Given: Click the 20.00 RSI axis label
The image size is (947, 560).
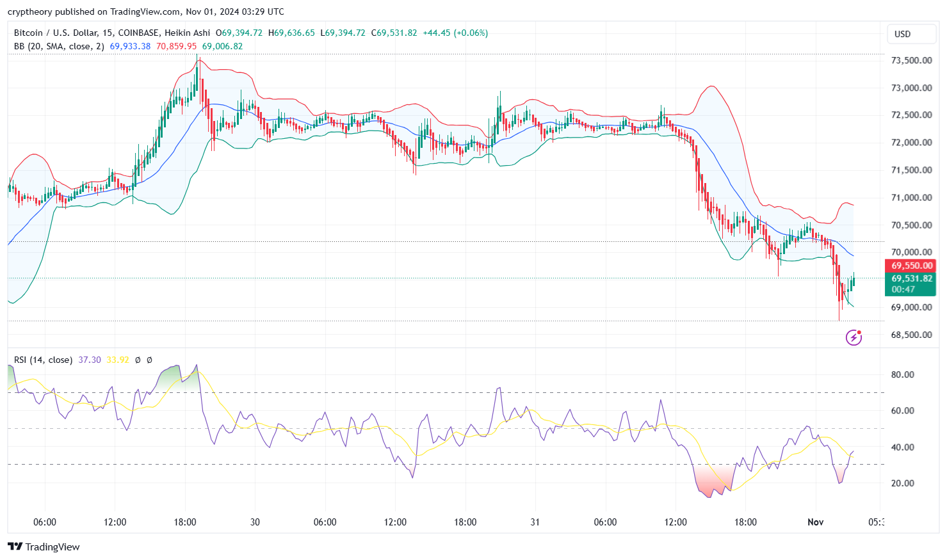Looking at the screenshot, I should tap(903, 483).
